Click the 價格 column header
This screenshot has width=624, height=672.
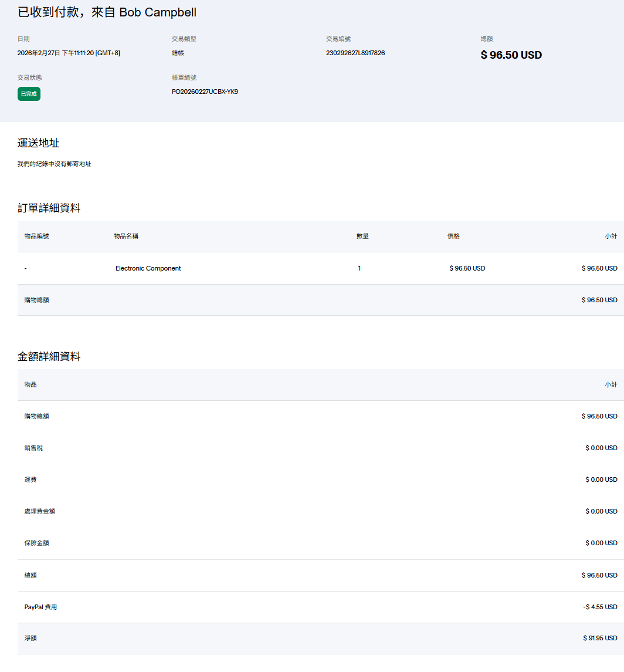pos(453,236)
